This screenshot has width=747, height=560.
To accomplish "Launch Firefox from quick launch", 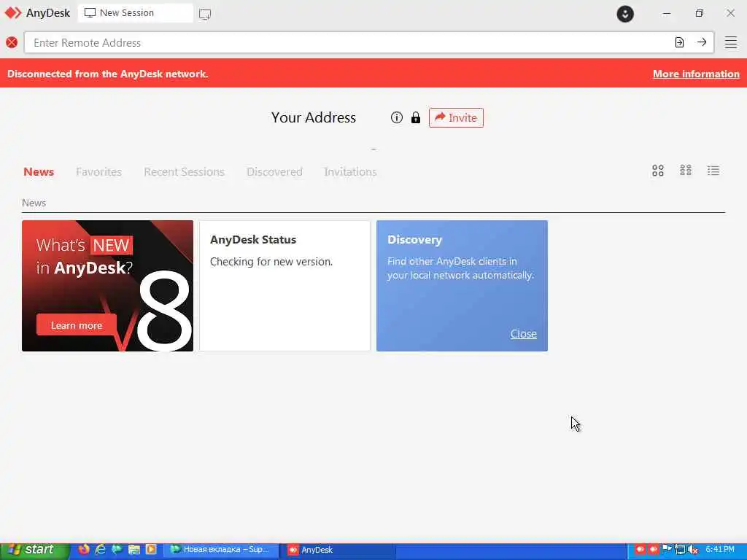I will [x=83, y=550].
